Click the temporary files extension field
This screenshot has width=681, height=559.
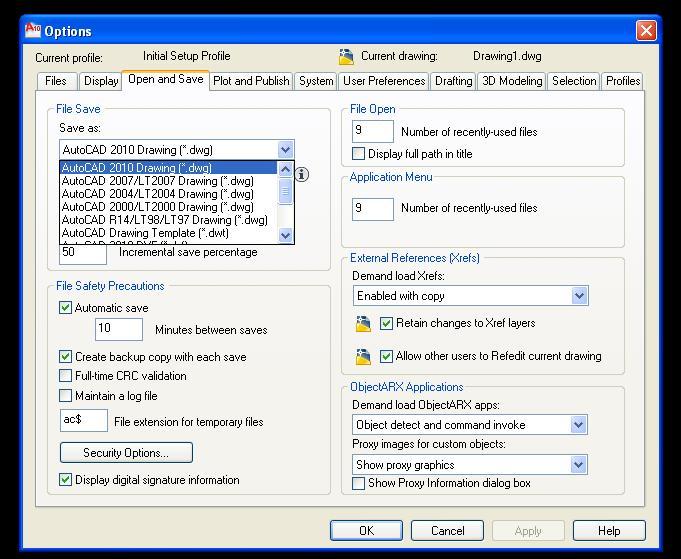coord(83,420)
